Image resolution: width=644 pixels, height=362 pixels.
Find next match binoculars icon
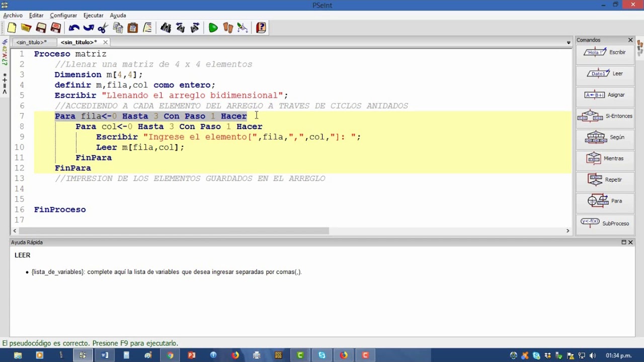pos(195,28)
